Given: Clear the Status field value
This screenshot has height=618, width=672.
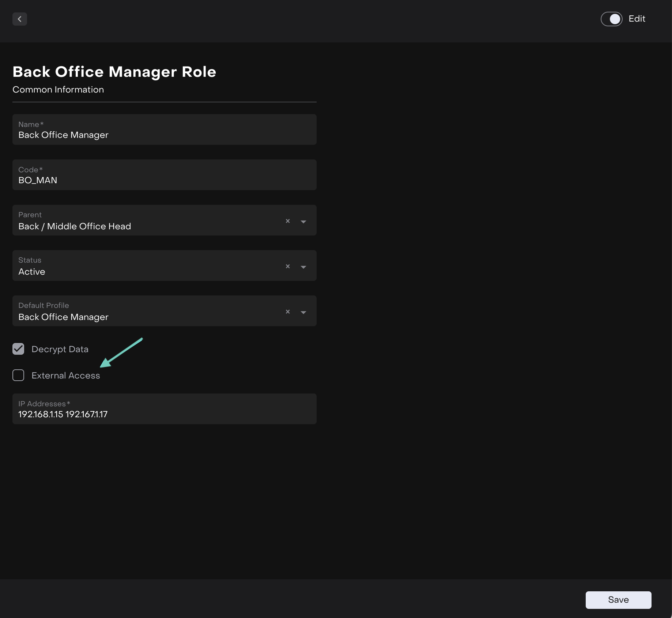Looking at the screenshot, I should click(288, 266).
